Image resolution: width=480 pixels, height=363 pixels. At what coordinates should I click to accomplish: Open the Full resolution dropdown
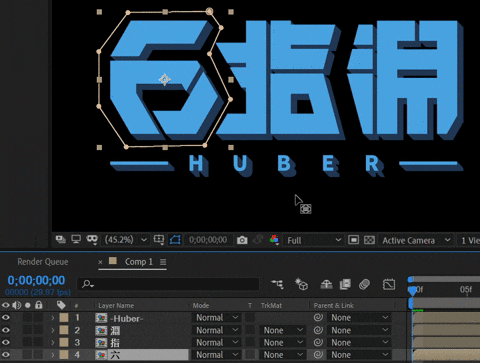313,240
